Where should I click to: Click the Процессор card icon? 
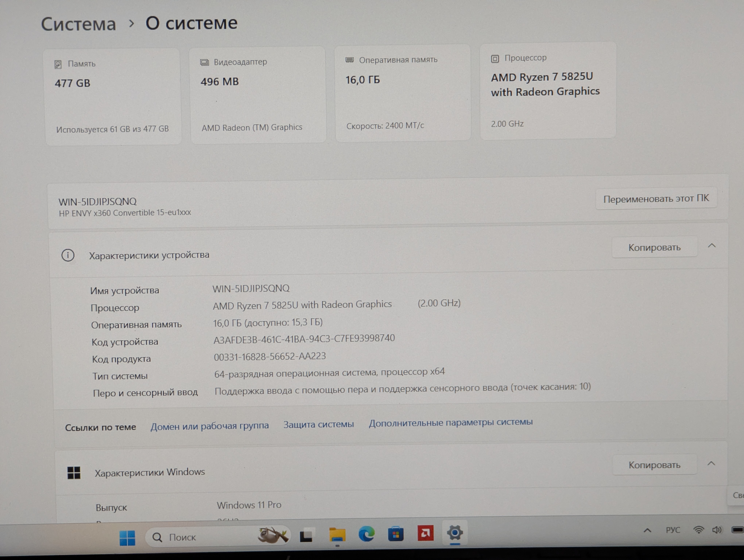495,59
